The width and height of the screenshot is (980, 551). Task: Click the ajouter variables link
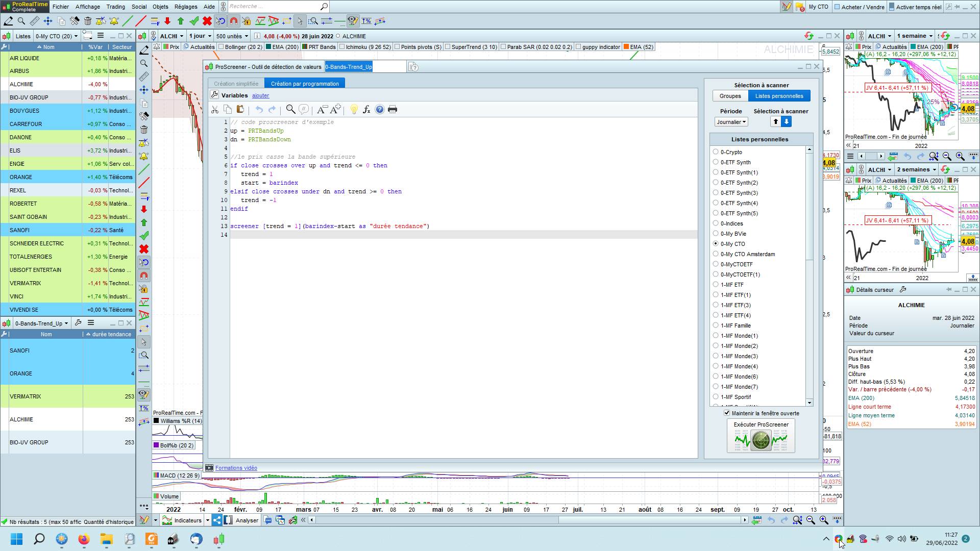(260, 95)
